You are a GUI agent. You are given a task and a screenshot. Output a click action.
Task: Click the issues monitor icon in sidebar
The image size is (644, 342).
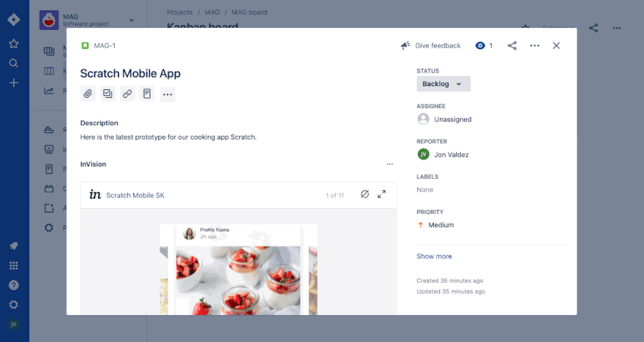click(49, 149)
